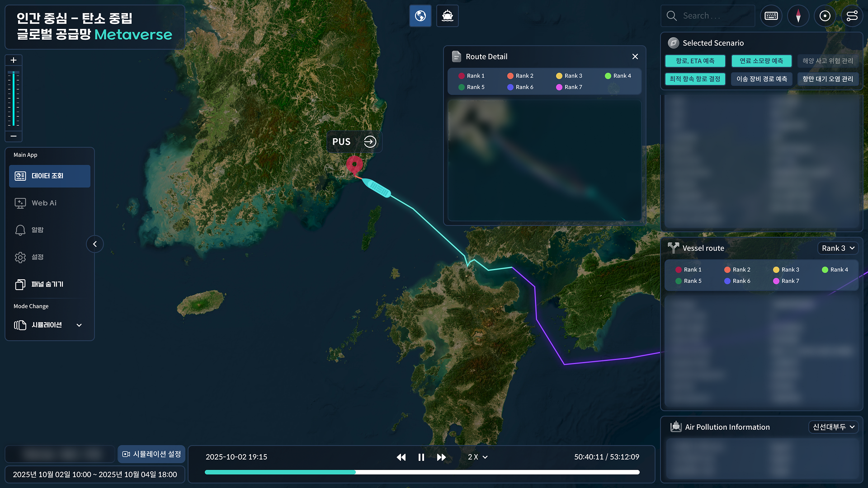Open 시뮬레이션 설정 button
The height and width of the screenshot is (488, 868).
pos(151,454)
